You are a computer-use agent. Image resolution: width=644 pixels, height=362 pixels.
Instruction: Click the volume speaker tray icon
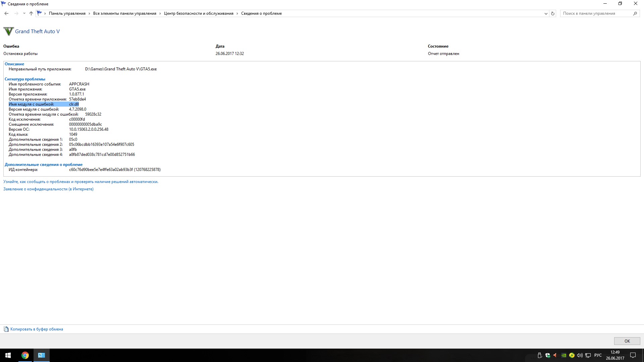(x=580, y=355)
